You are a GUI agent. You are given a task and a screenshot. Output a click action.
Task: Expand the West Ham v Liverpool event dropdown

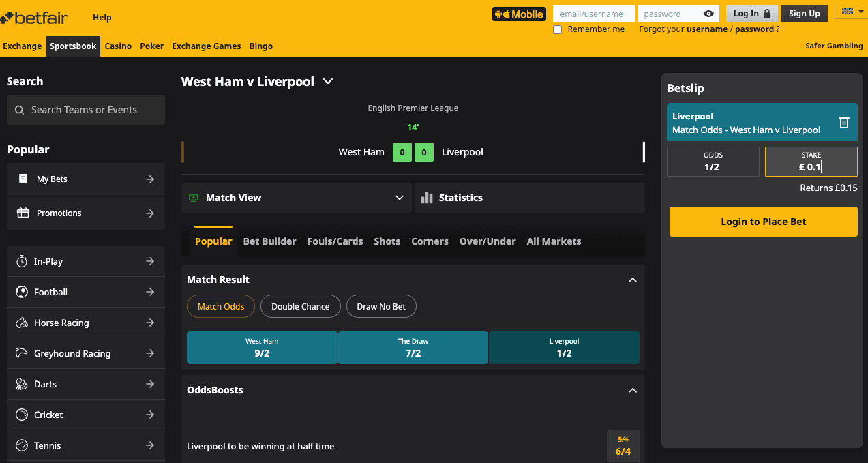(328, 81)
